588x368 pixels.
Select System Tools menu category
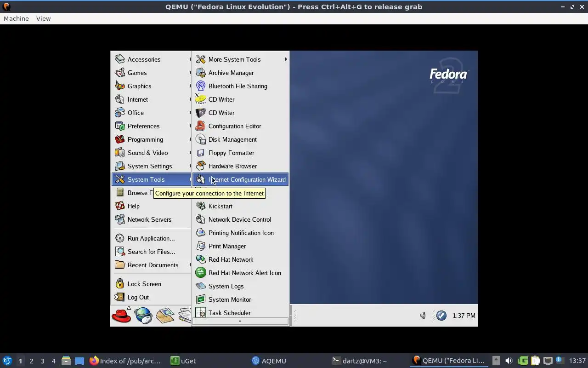[x=152, y=179]
